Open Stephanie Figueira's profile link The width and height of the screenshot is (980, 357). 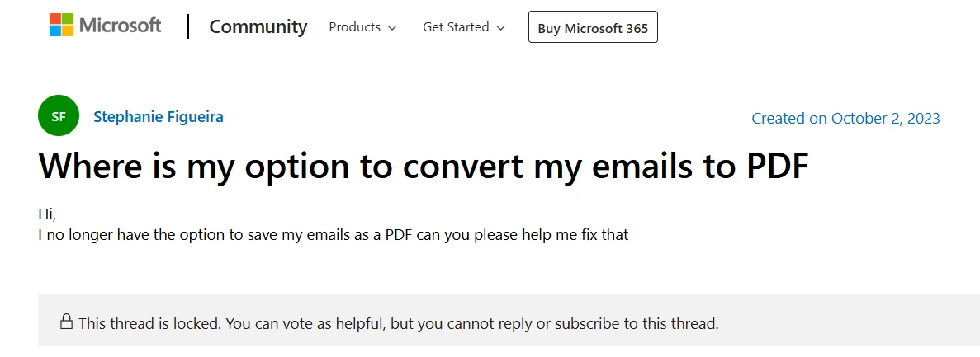[159, 116]
